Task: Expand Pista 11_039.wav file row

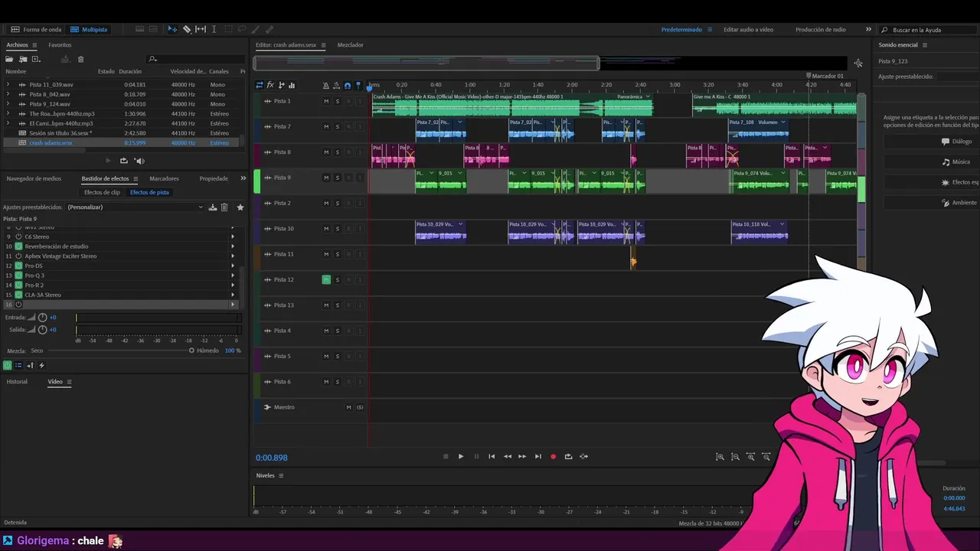Action: 8,85
